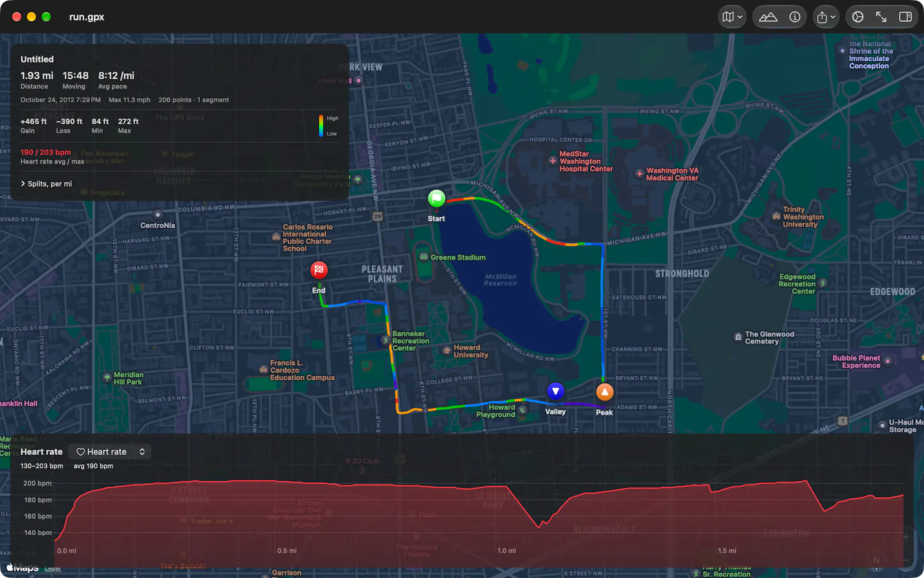Select the orange Peak marker
The image size is (924, 578).
[605, 392]
